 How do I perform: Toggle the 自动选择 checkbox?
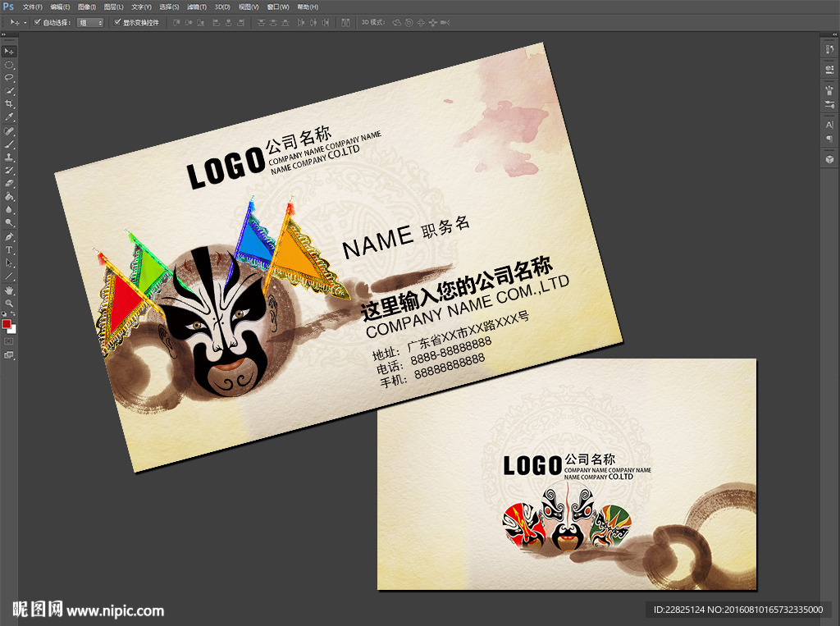(38, 22)
